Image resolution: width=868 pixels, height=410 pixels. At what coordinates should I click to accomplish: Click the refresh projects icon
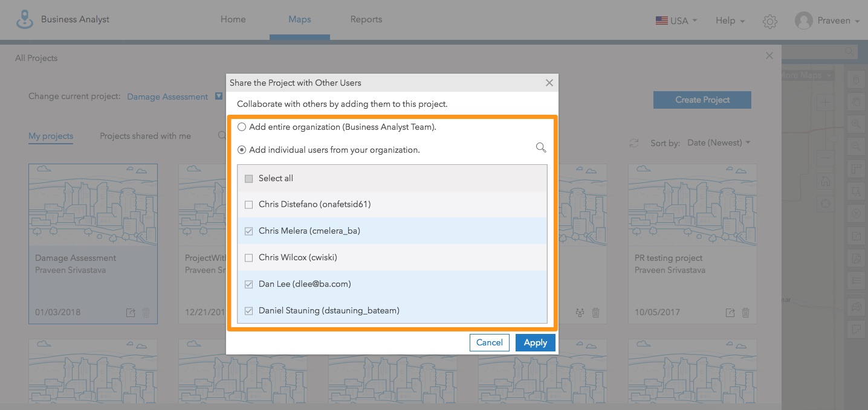point(634,143)
